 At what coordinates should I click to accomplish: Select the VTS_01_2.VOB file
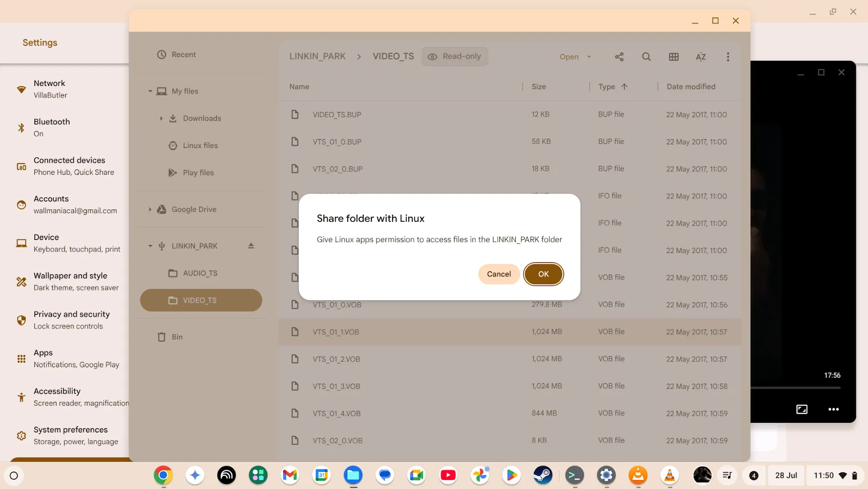[510, 359]
